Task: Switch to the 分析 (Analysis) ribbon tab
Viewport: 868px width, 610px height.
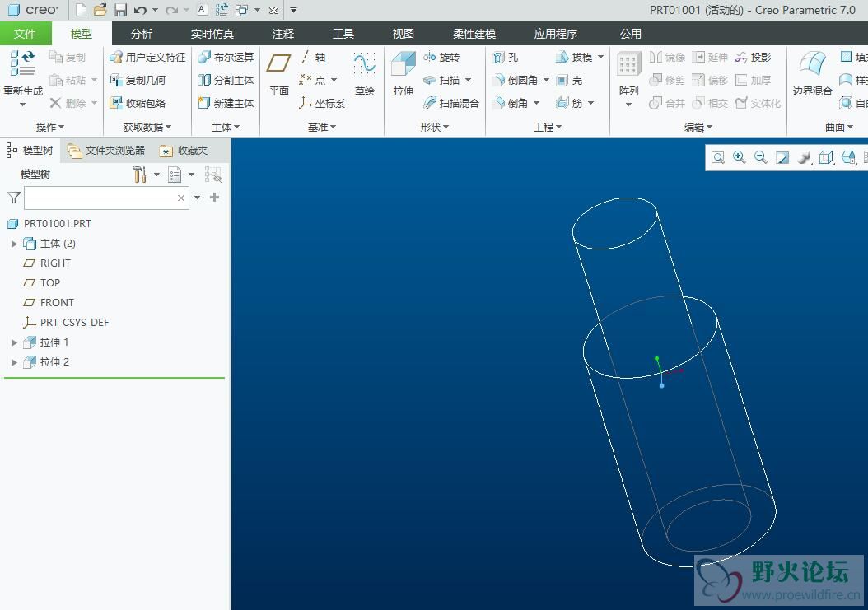Action: pos(142,34)
